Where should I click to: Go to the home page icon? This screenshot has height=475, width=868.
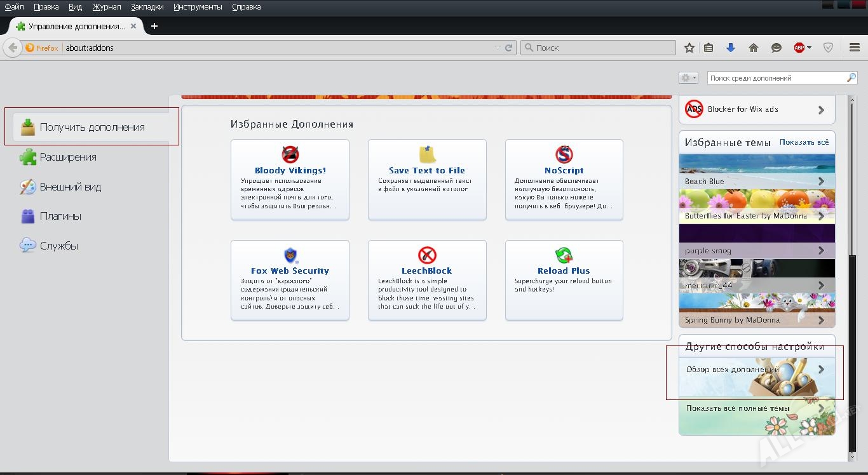coord(754,48)
